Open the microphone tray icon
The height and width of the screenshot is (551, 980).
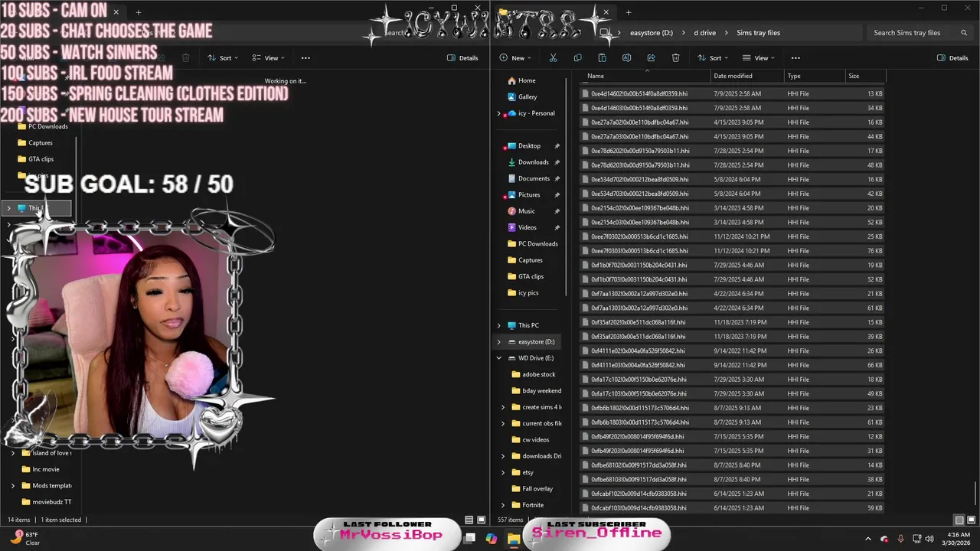pyautogui.click(x=900, y=539)
